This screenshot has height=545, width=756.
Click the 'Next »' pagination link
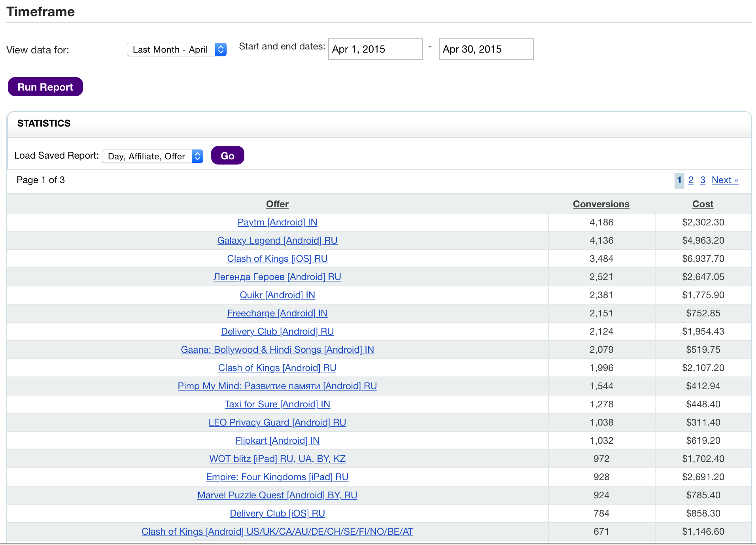point(725,180)
